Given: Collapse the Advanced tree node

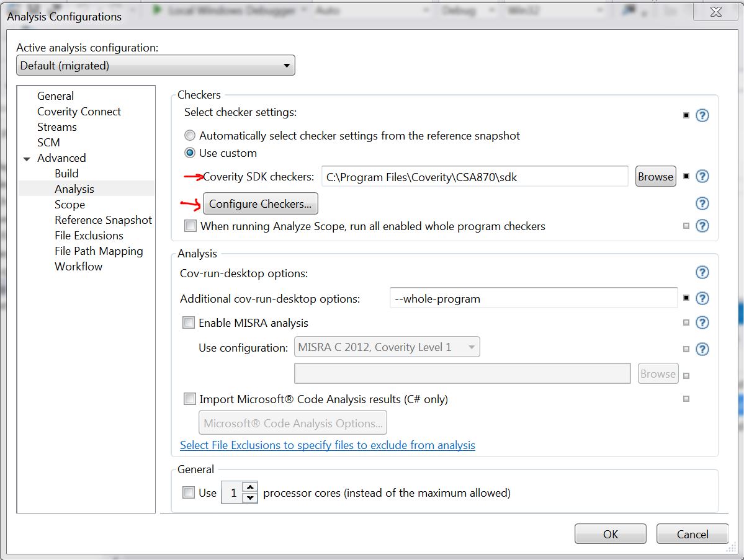Looking at the screenshot, I should pyautogui.click(x=27, y=158).
